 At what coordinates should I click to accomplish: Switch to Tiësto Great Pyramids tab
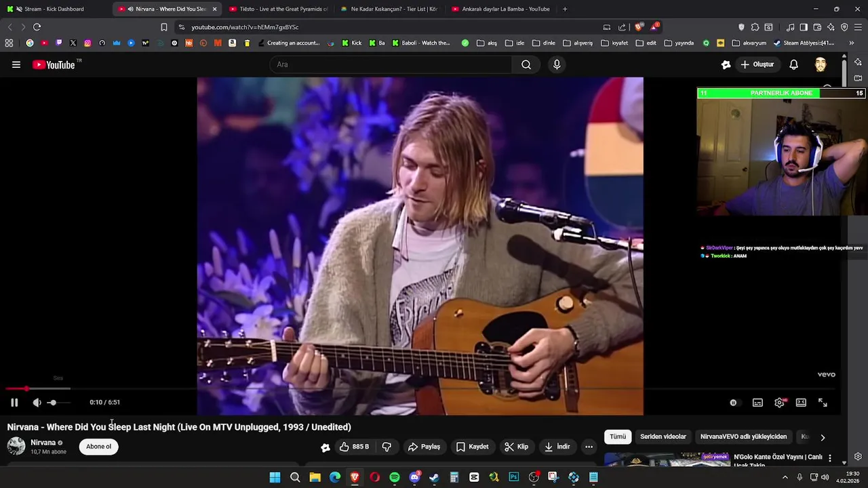pyautogui.click(x=278, y=9)
